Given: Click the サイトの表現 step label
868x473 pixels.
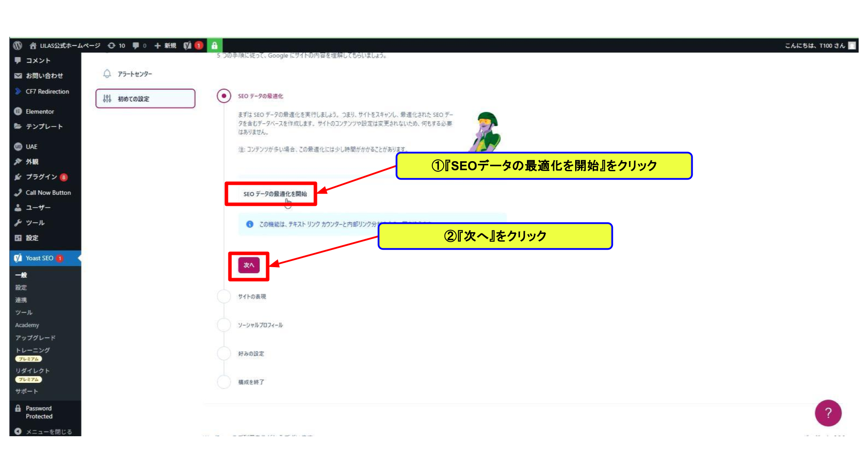Looking at the screenshot, I should (252, 297).
